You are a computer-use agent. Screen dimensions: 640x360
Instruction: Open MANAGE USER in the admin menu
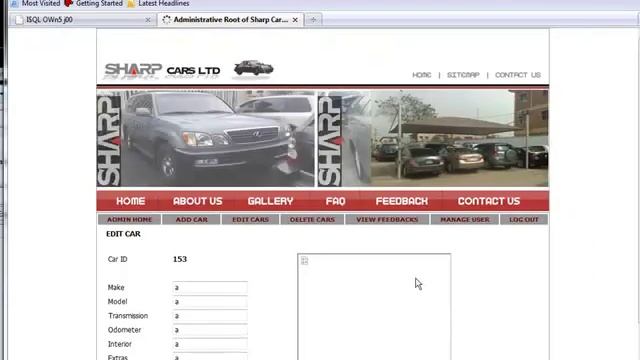(x=465, y=220)
